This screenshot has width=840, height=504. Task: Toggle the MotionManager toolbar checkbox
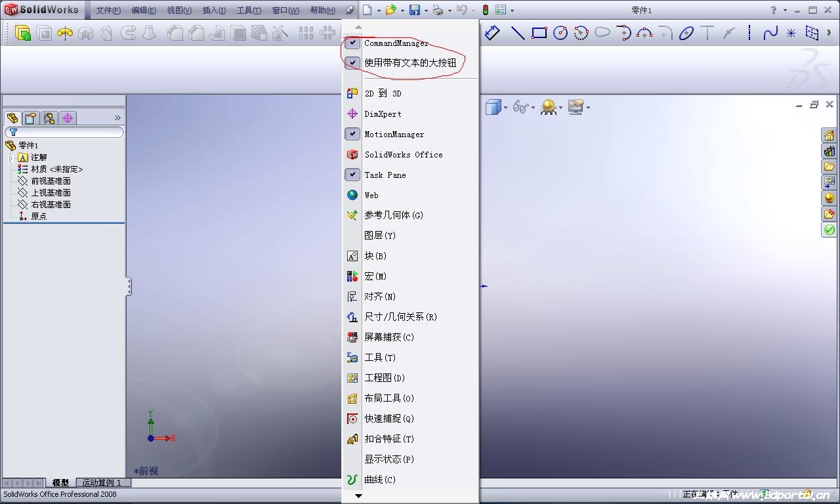(352, 134)
